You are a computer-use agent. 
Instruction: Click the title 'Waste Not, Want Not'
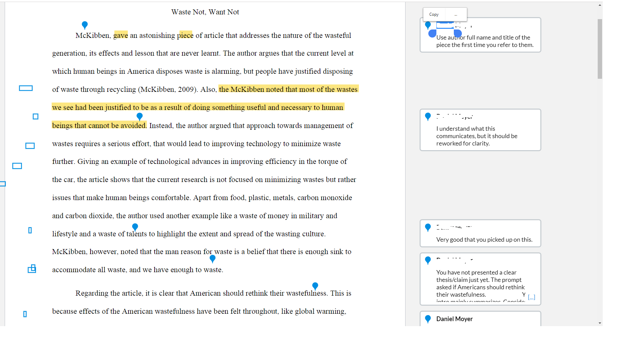pyautogui.click(x=205, y=12)
